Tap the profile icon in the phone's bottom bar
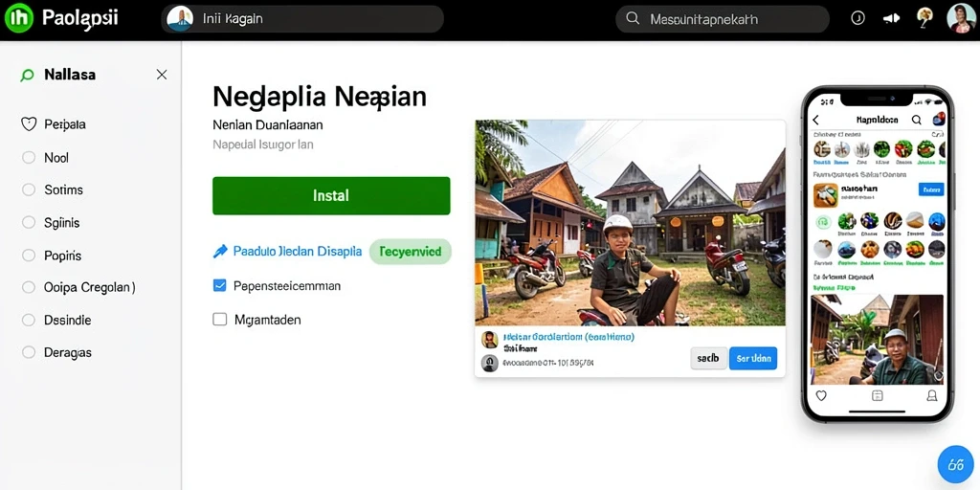The height and width of the screenshot is (490, 980). pos(931,395)
